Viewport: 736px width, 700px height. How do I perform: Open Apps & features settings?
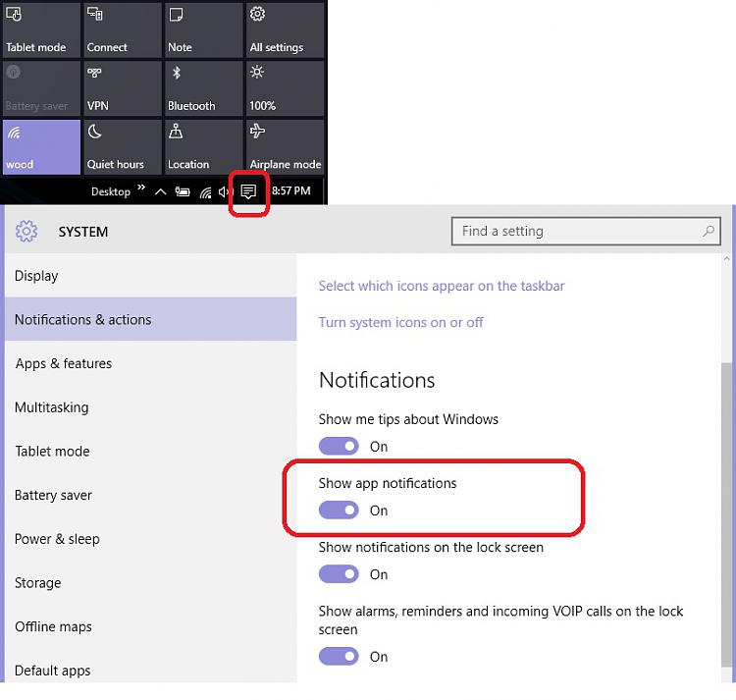(151, 363)
